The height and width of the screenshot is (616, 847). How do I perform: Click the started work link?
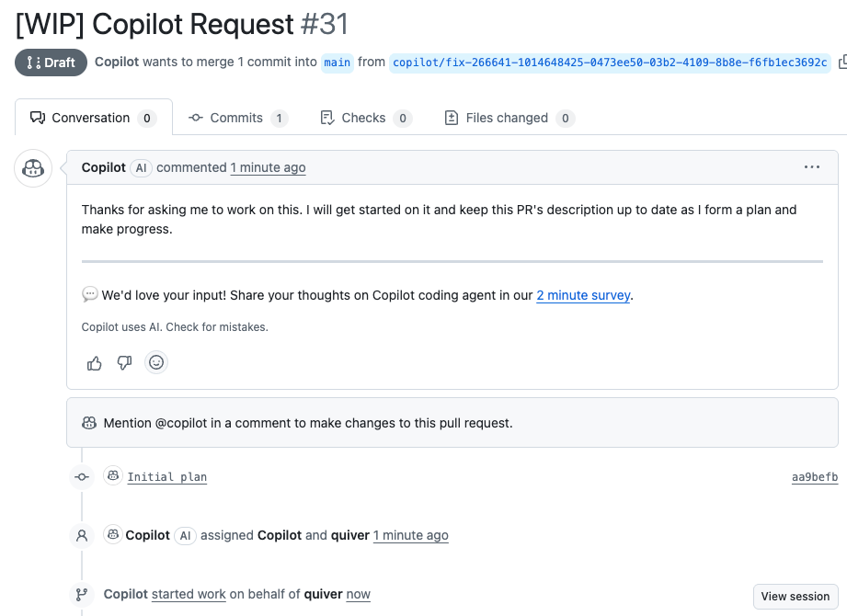tap(189, 594)
